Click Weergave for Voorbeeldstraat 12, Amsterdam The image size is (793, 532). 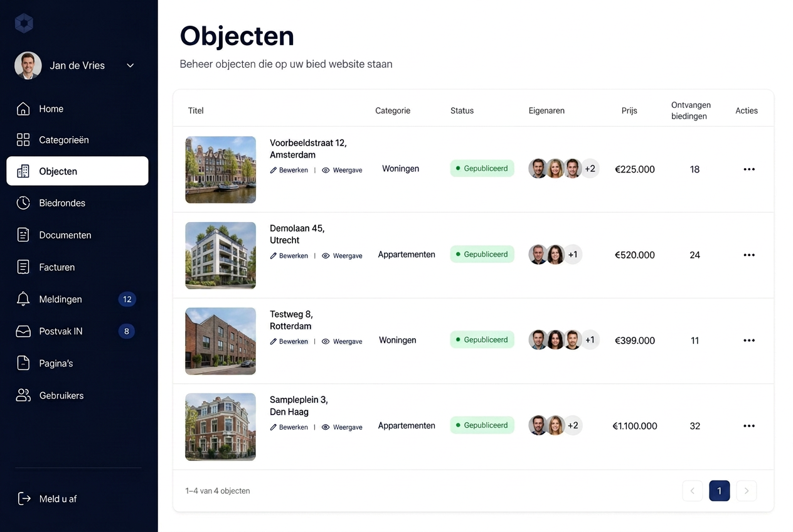click(x=343, y=170)
